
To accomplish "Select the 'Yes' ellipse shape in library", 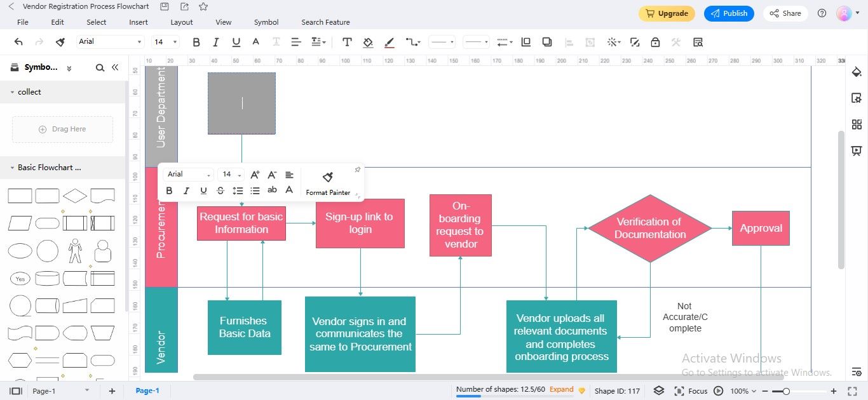I will 20,279.
